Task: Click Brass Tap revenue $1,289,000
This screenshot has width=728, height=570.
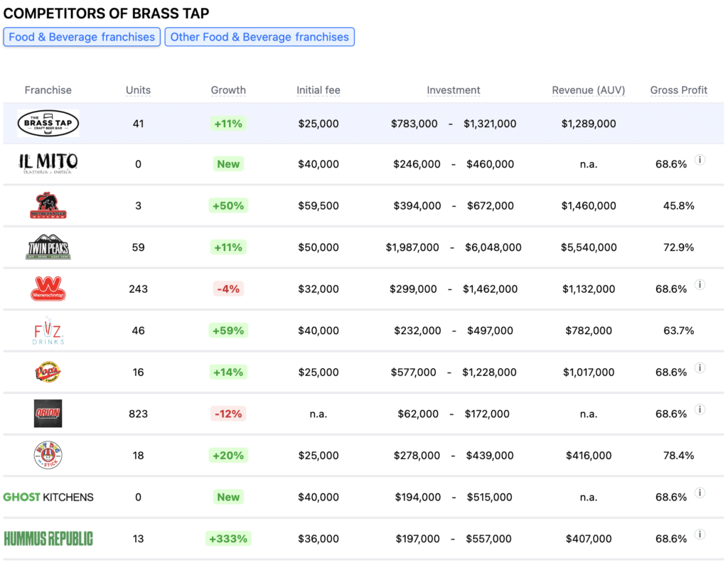Action: pyautogui.click(x=589, y=124)
